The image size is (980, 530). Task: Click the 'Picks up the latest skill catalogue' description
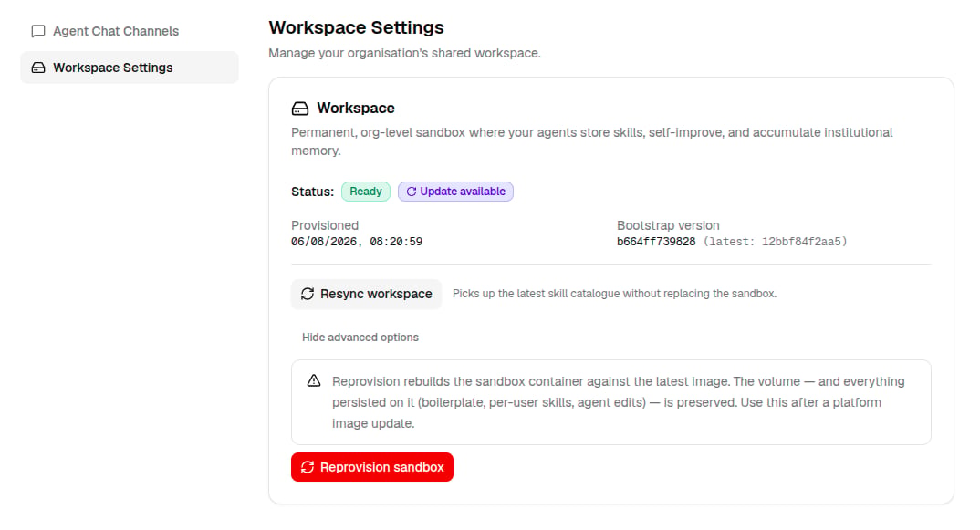(614, 294)
